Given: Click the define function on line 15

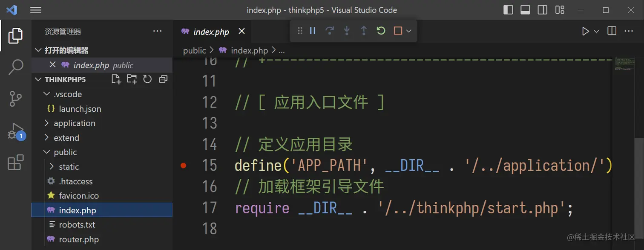Looking at the screenshot, I should click(x=258, y=166).
